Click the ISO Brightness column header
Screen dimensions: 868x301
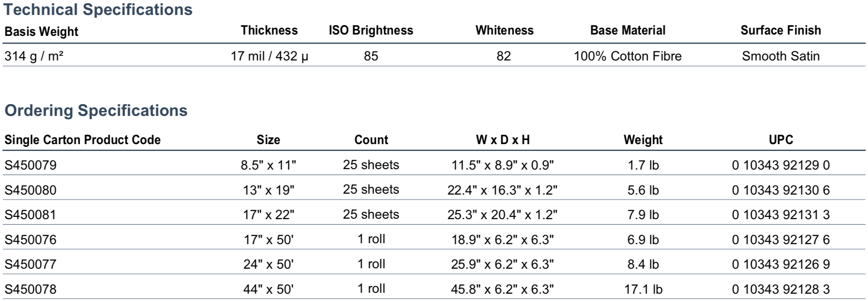click(x=371, y=30)
